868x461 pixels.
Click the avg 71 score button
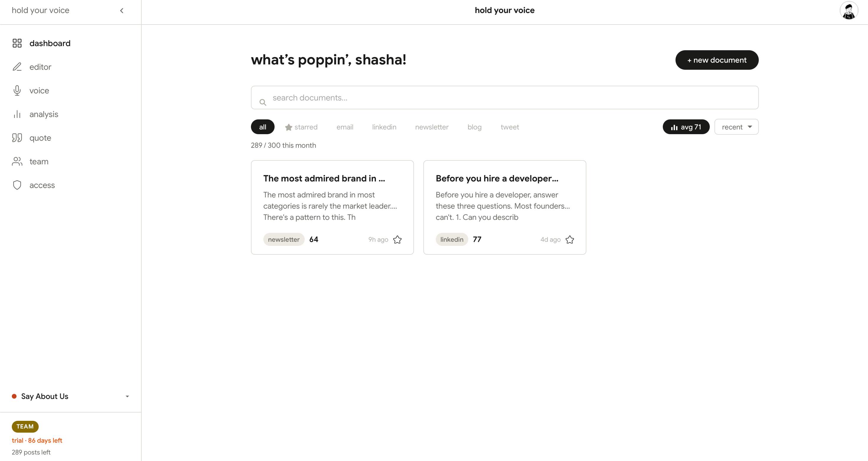point(686,127)
